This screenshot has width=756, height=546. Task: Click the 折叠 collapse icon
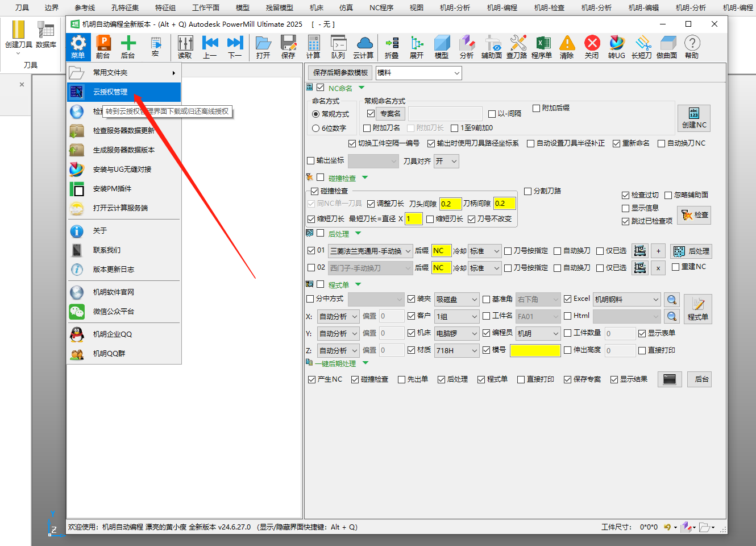[x=392, y=47]
